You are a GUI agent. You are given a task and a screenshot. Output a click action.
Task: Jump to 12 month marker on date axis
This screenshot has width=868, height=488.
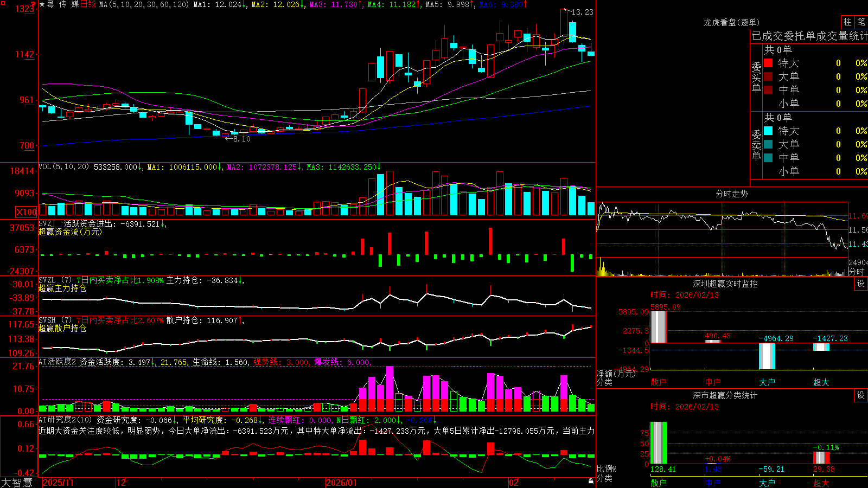121,483
